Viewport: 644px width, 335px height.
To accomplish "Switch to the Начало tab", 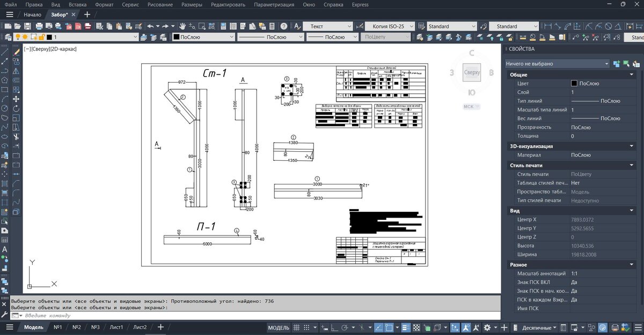I will (32, 14).
